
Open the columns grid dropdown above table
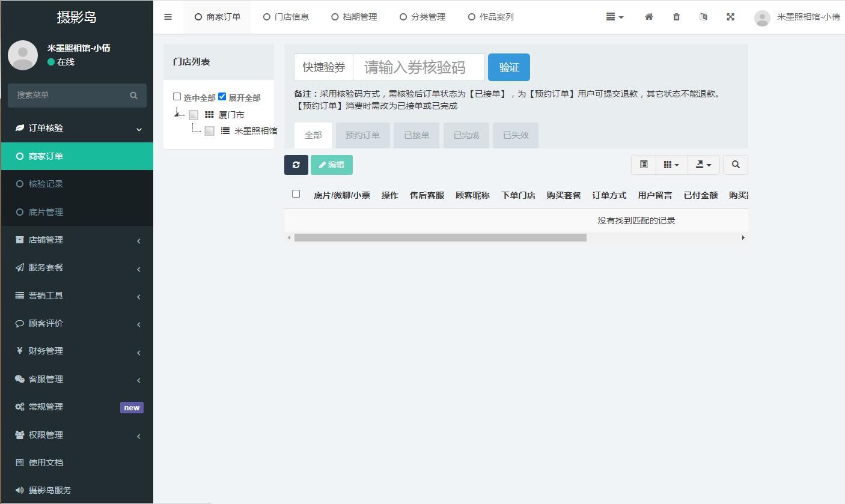(671, 165)
